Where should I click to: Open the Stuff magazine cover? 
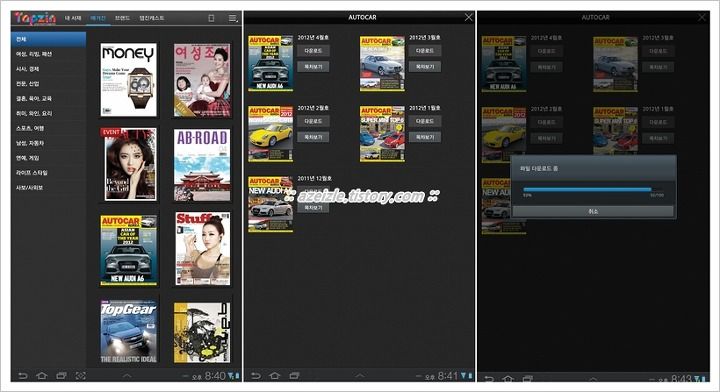[202, 249]
